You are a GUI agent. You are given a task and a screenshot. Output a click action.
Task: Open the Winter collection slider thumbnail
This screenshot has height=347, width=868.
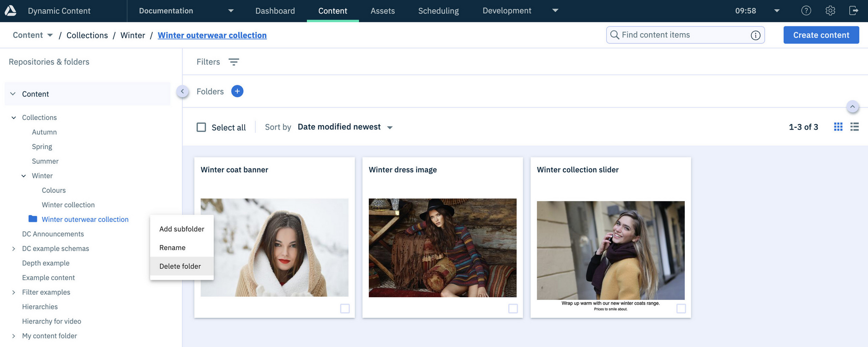tap(611, 250)
